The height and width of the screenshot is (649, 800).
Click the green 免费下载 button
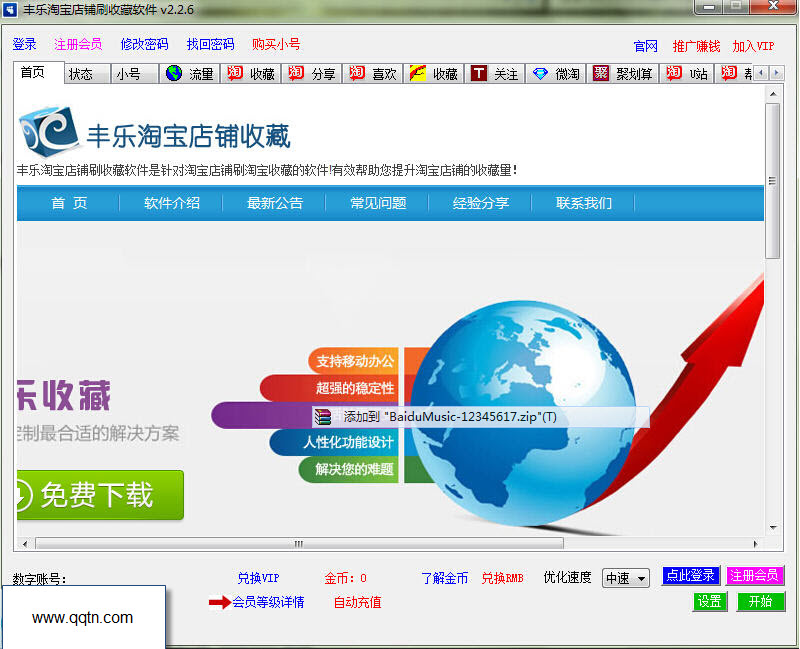point(101,495)
